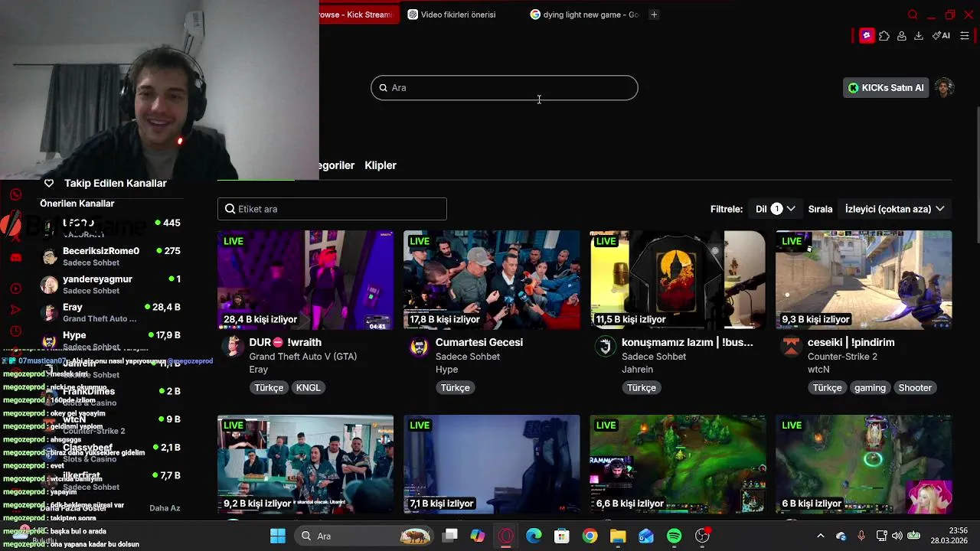Switch to the Video fikirleri önerisi tab
Viewport: 980px width, 551px height.
(458, 15)
